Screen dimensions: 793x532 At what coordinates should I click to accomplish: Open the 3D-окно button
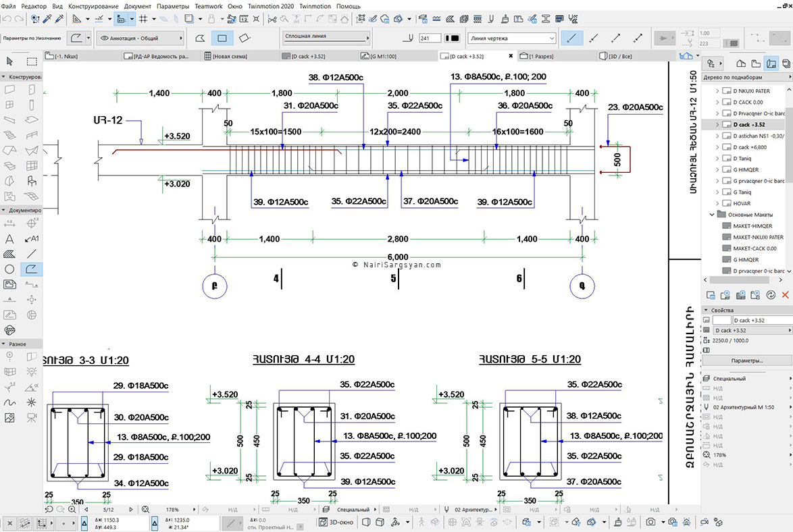click(x=336, y=522)
